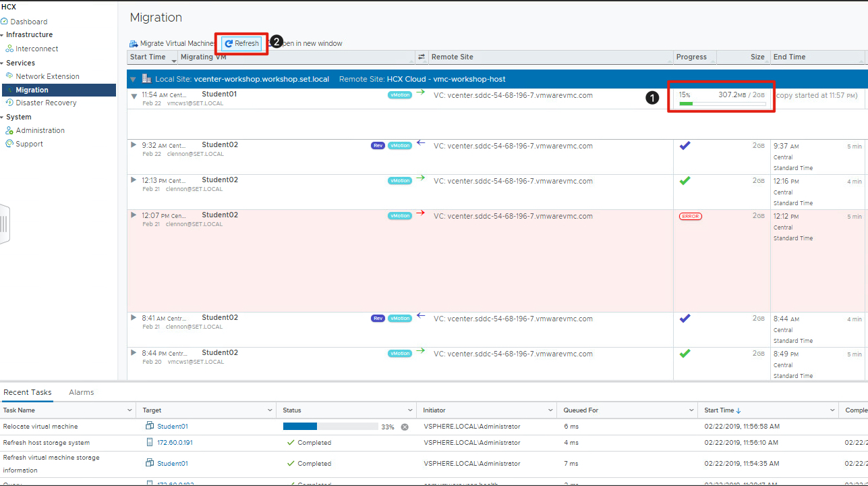This screenshot has width=868, height=486.
Task: Click the Disaster Recovery icon in the sidebar
Action: coord(9,103)
